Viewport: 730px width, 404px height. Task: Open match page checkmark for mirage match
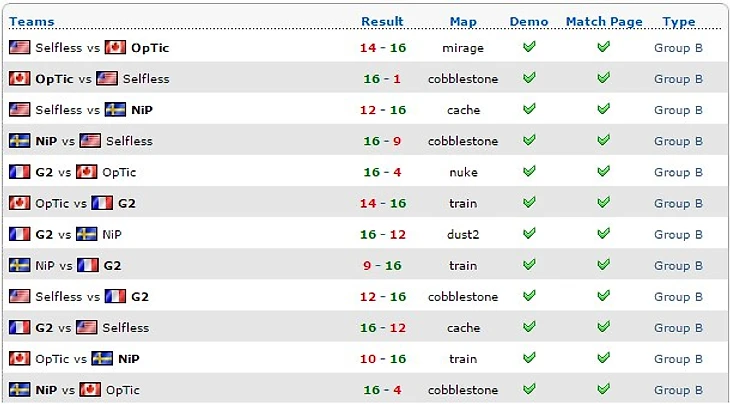tap(604, 47)
